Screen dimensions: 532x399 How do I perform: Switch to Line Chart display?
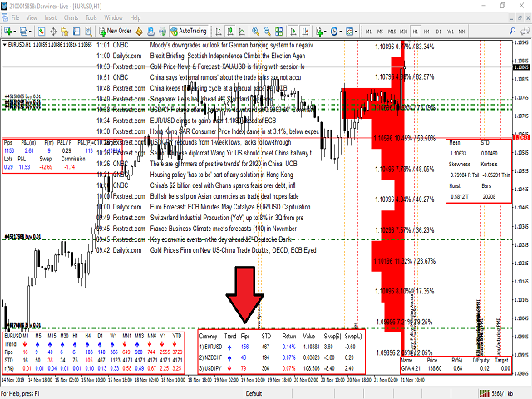coord(242,32)
